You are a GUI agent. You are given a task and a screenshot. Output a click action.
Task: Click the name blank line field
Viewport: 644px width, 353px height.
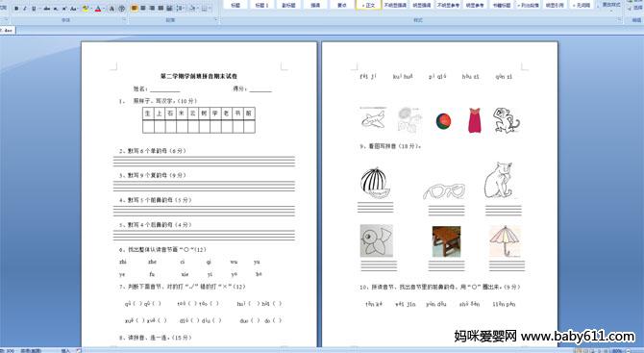click(x=165, y=89)
